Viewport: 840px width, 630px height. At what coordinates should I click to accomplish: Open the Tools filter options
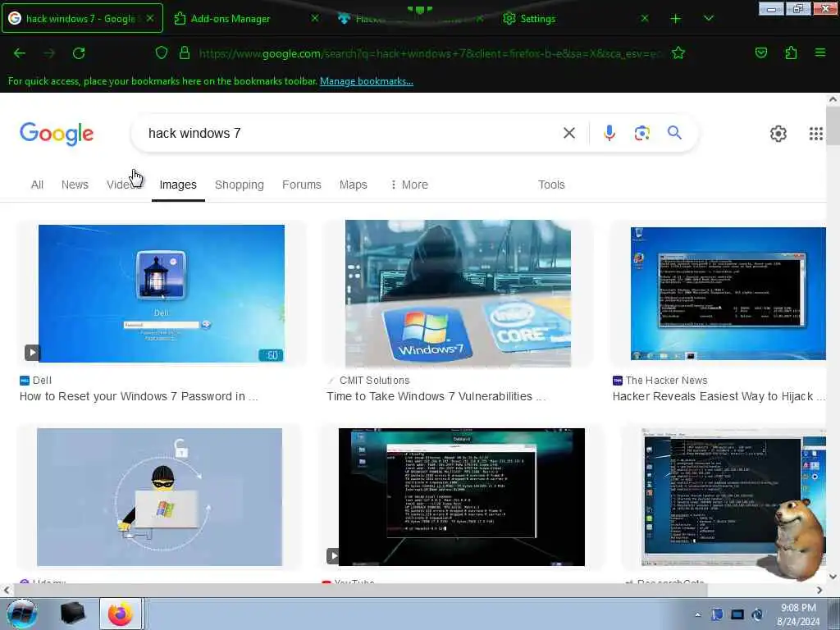click(x=551, y=185)
